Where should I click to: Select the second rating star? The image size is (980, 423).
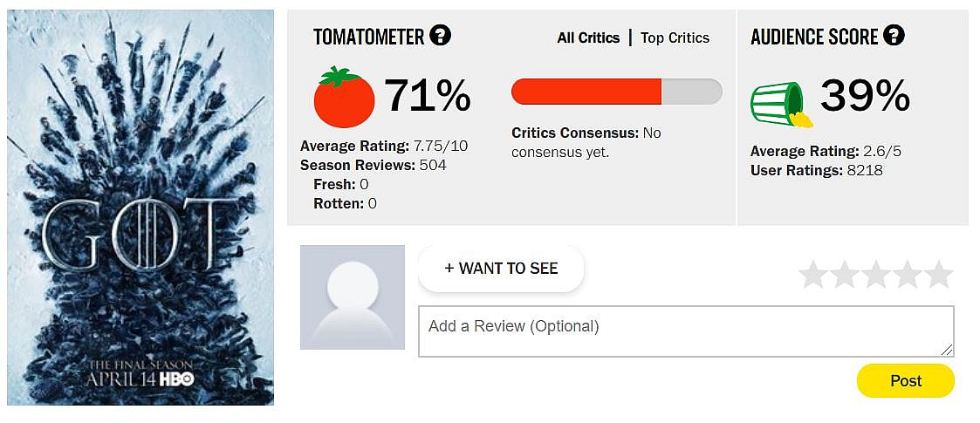[845, 274]
